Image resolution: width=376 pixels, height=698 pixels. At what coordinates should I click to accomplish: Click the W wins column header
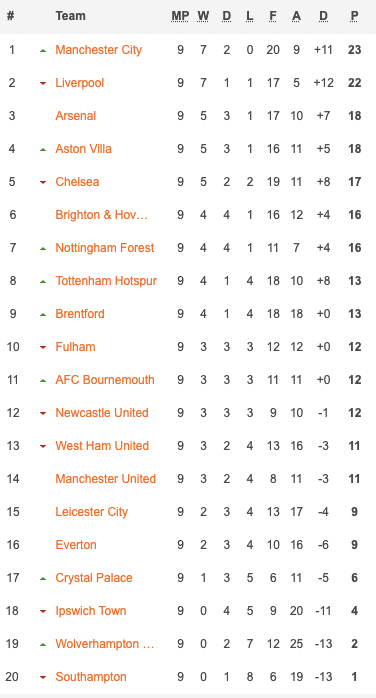[203, 16]
